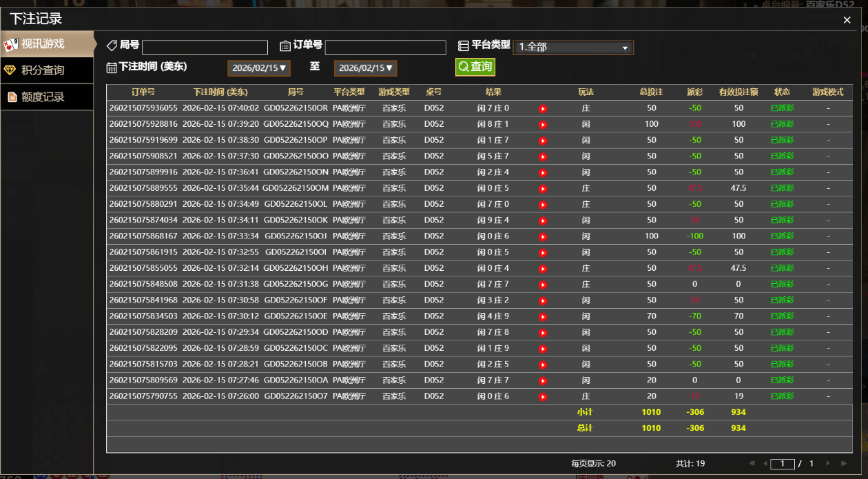This screenshot has width=868, height=479.
Task: Click the replay icon on the bottom row at 07:26:00
Action: (x=542, y=396)
